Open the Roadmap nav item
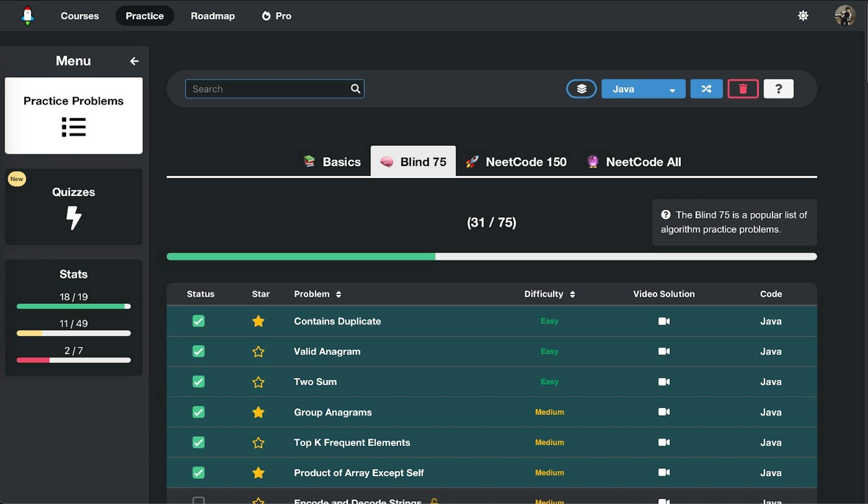The image size is (868, 504). point(212,16)
